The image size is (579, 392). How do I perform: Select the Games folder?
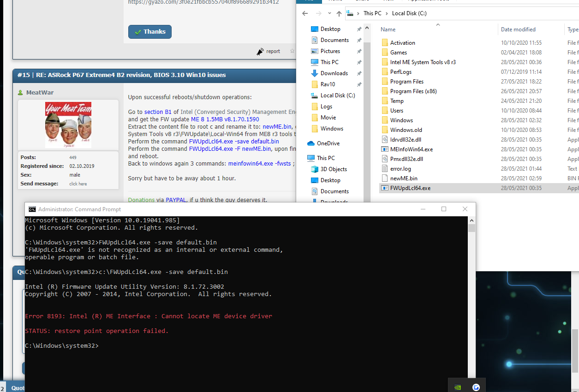point(398,53)
